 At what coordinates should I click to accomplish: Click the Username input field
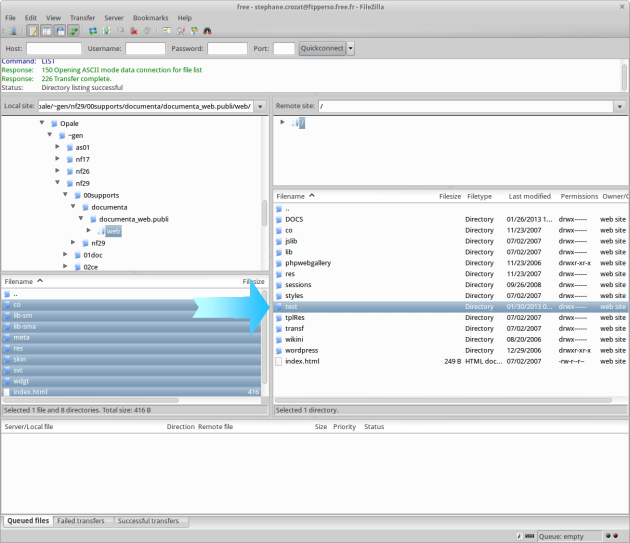145,48
